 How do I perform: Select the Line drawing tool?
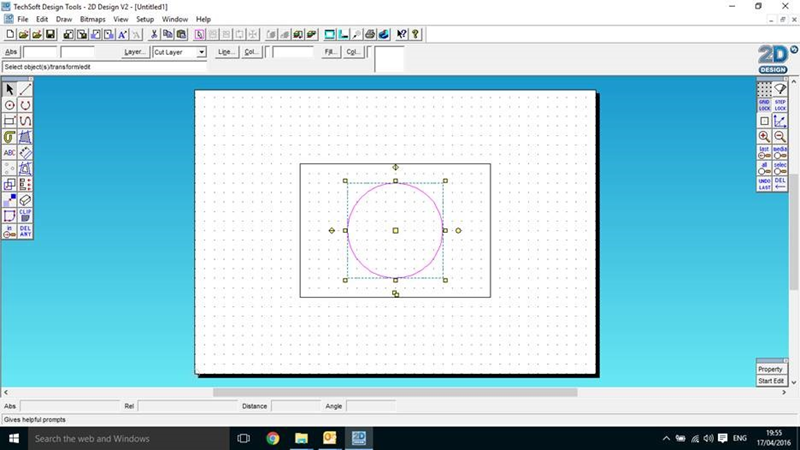coord(25,89)
